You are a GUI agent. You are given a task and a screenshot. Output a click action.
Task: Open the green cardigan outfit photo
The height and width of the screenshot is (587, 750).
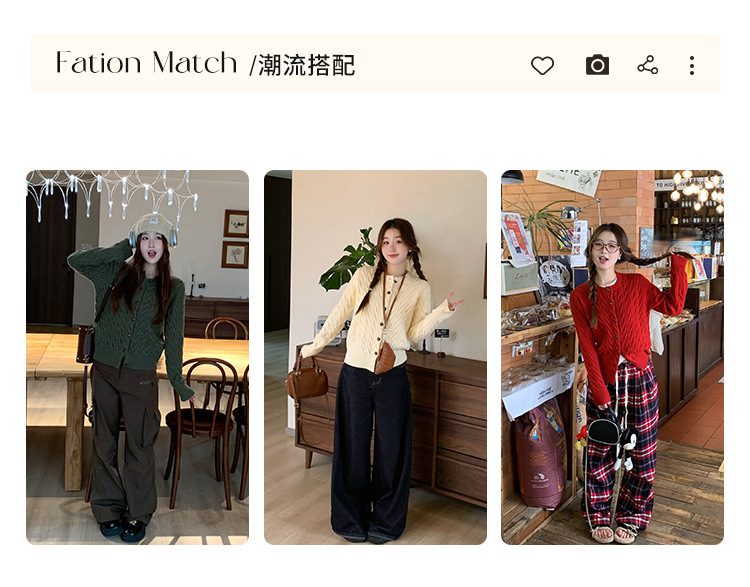pyautogui.click(x=137, y=357)
